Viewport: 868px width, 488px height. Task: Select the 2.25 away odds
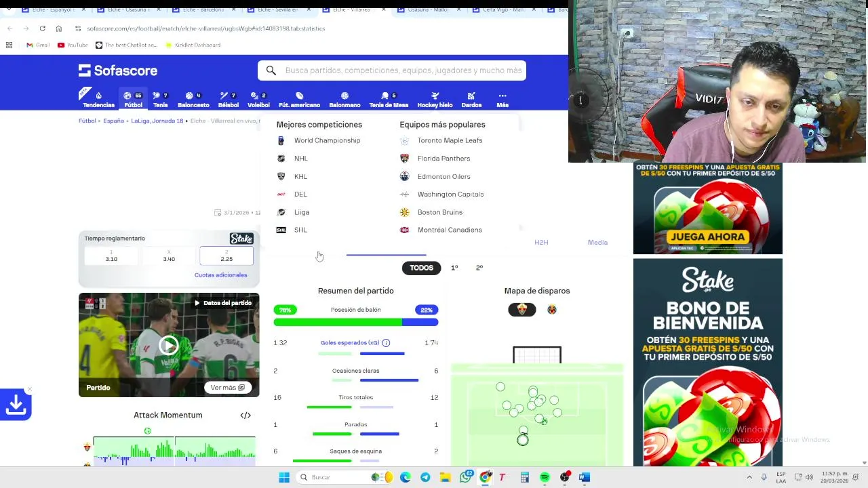click(226, 256)
